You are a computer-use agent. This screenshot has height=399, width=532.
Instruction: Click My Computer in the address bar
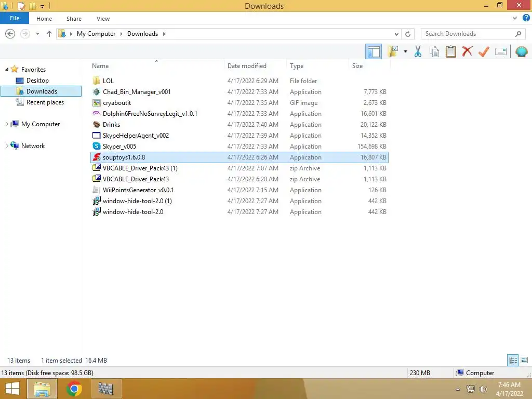pyautogui.click(x=96, y=34)
